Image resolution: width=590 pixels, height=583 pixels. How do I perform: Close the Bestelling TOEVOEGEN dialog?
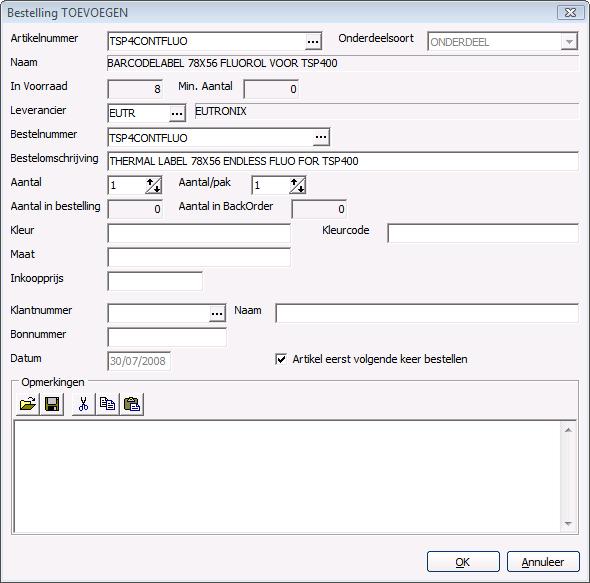click(570, 13)
